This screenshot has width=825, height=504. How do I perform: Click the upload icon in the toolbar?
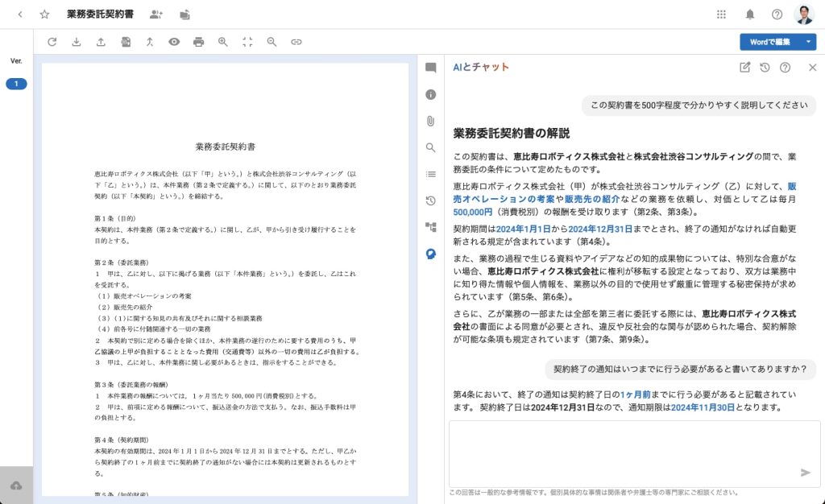101,42
